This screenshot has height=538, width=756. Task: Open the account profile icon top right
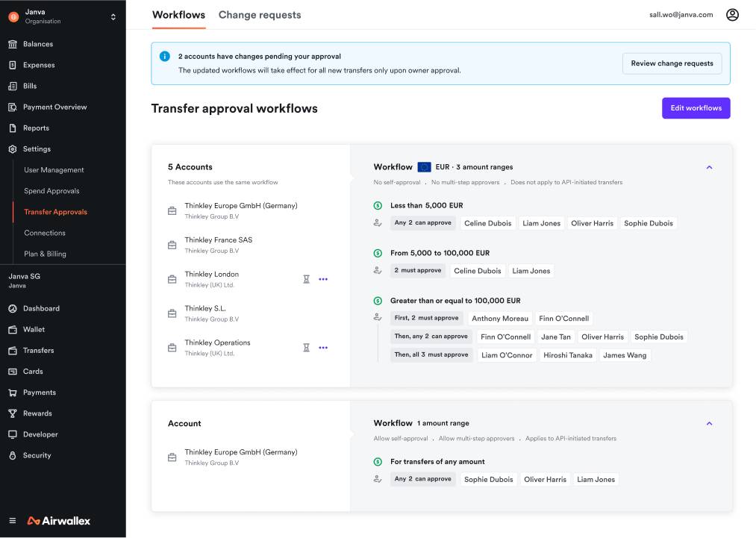(x=732, y=14)
